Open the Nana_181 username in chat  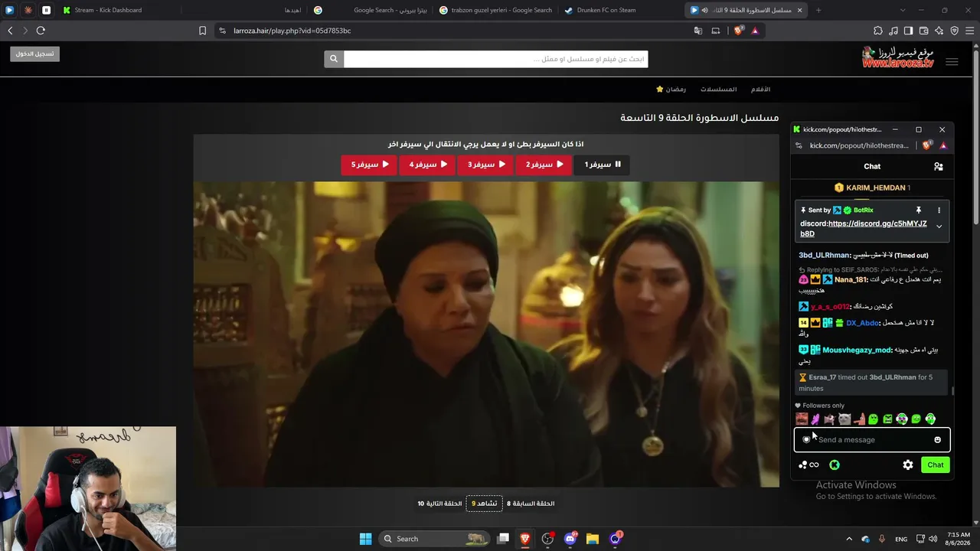(x=851, y=280)
